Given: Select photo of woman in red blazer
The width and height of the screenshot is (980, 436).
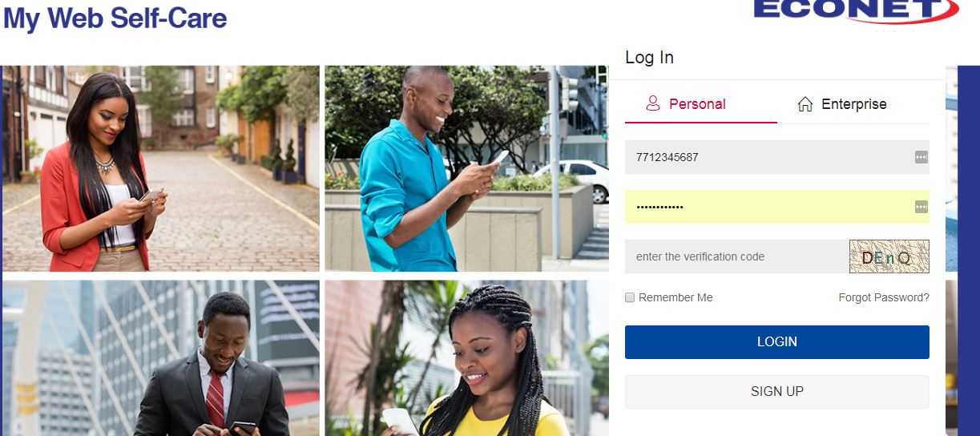Looking at the screenshot, I should (161, 168).
